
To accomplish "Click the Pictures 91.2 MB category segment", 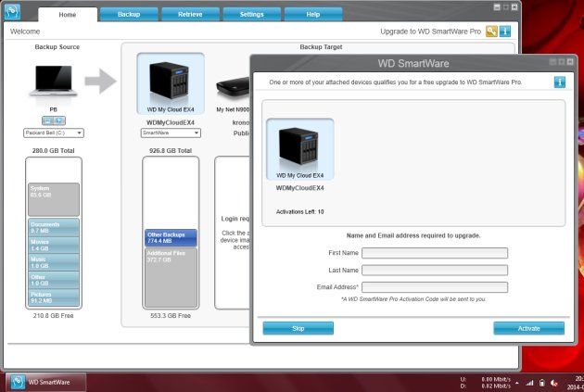I will coord(54,297).
